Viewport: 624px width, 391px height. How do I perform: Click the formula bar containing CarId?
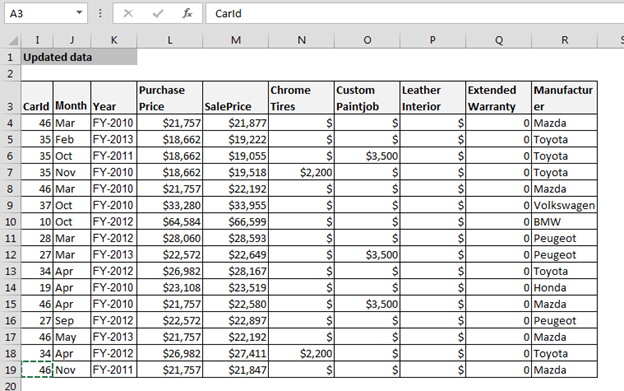tap(415, 14)
